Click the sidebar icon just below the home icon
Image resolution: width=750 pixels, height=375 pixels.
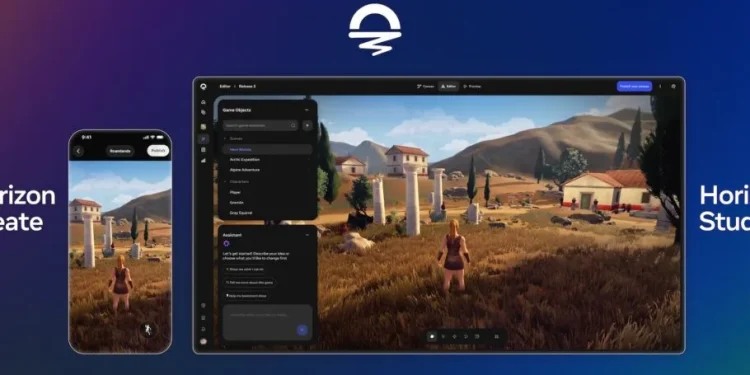point(203,112)
